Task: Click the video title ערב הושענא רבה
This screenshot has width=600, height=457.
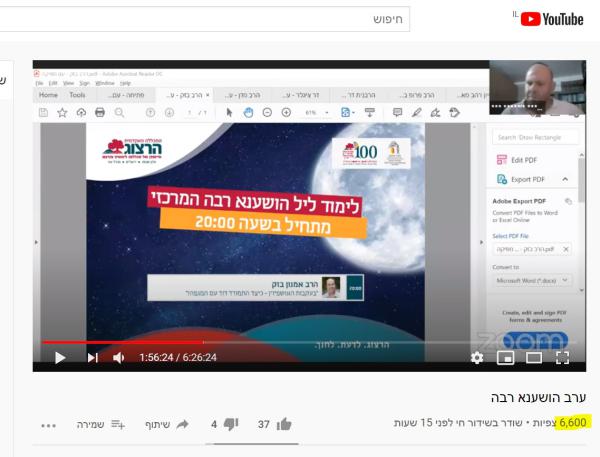Action: [538, 397]
